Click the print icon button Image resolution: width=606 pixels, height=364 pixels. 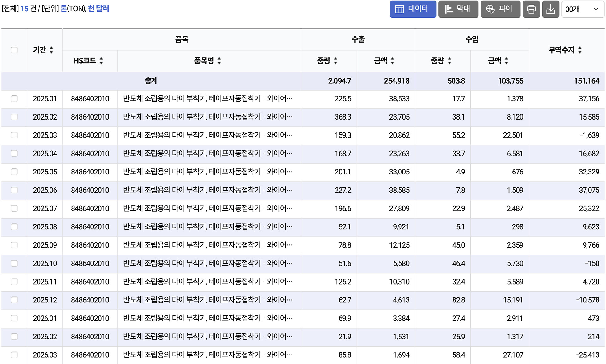coord(531,9)
